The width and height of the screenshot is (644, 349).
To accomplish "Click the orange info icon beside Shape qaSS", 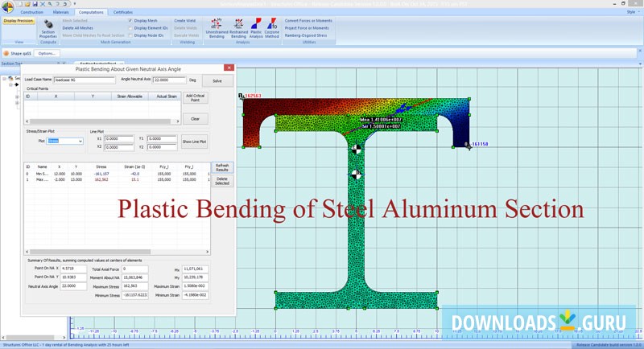I will point(6,53).
